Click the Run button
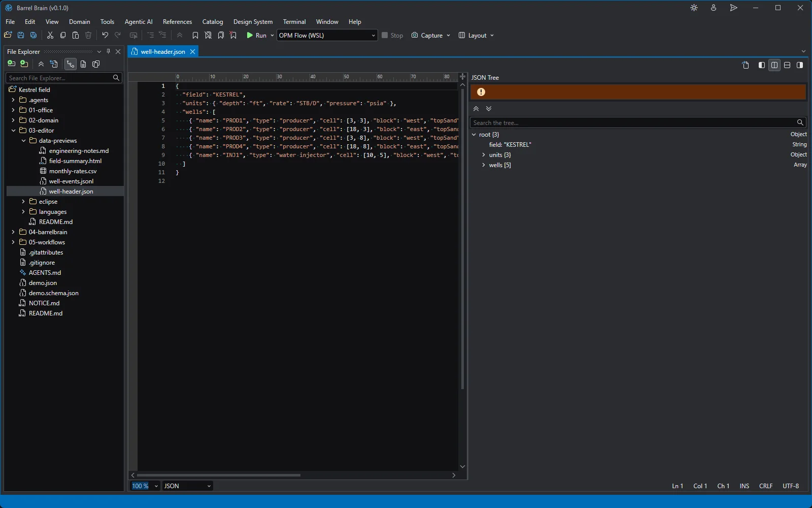Screen dimensions: 812x508 pyautogui.click(x=257, y=35)
